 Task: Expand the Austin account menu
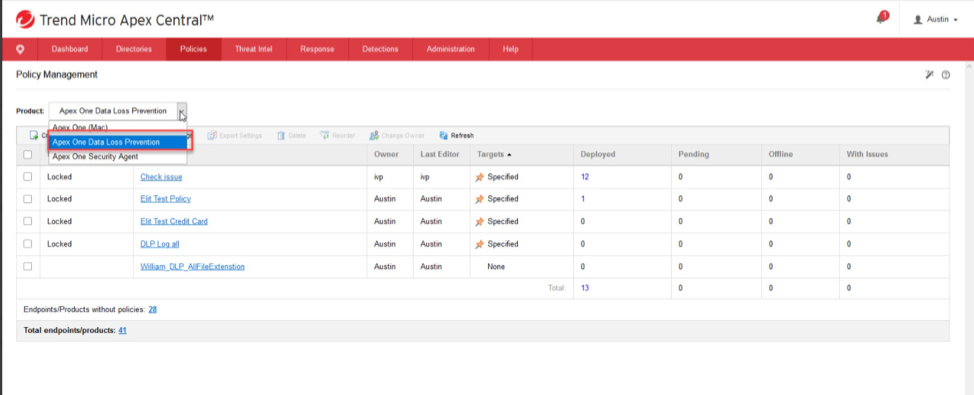[935, 20]
